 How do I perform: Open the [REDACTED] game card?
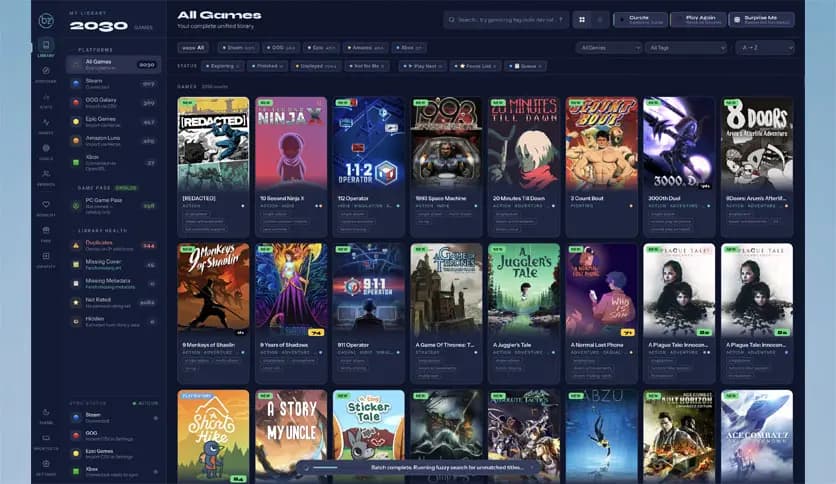[x=213, y=166]
